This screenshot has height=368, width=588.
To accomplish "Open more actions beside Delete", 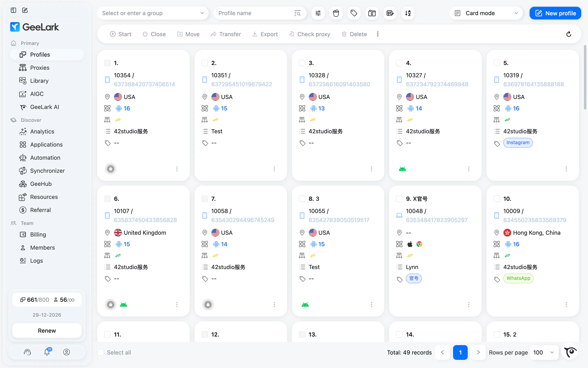I will 378,34.
